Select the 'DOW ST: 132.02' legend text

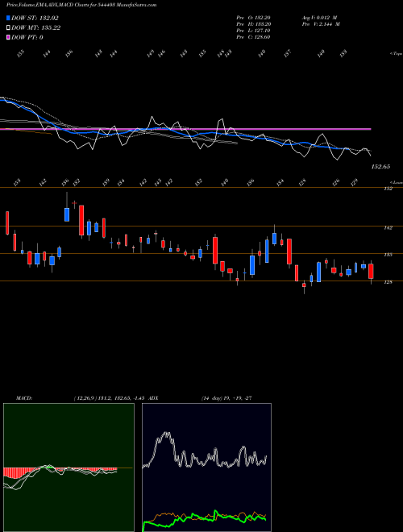pos(35,18)
